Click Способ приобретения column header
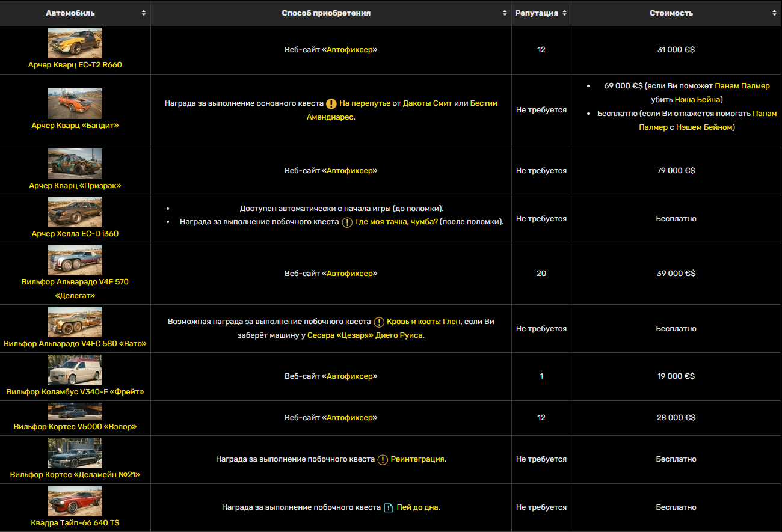 point(331,13)
